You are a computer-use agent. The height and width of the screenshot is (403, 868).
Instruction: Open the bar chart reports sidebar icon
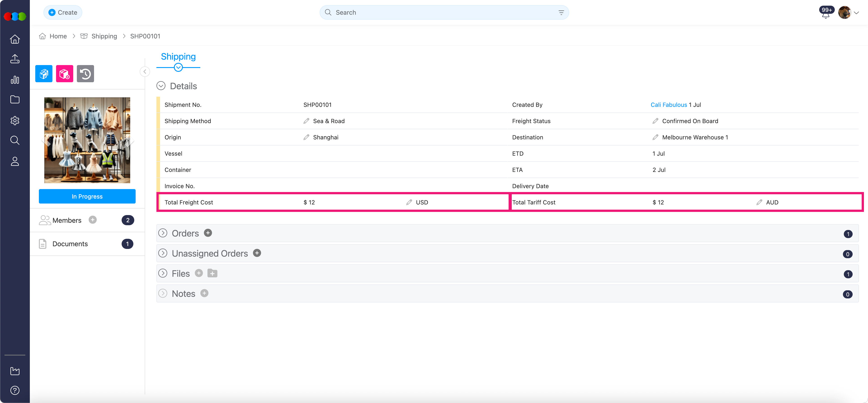tap(15, 80)
